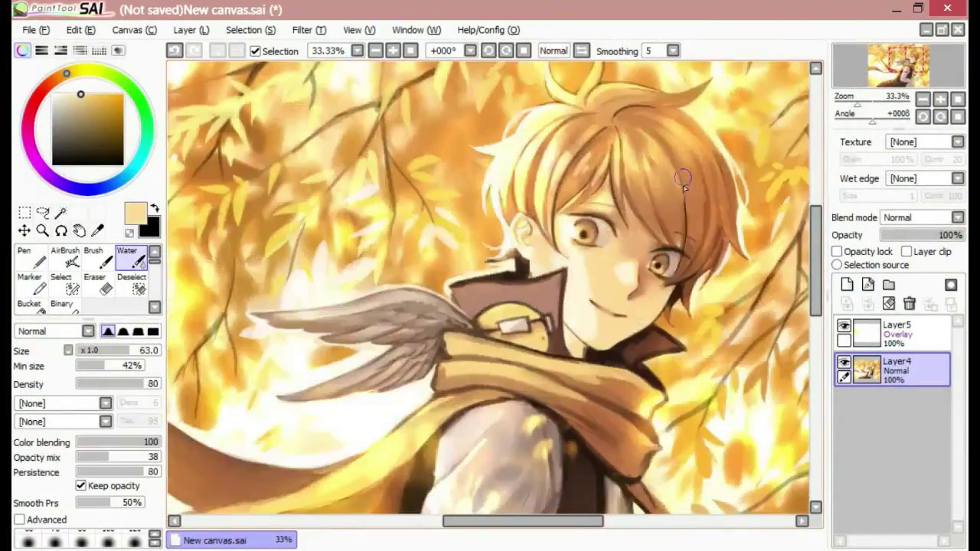
Task: Open the rotation angle dropdown in toolbar
Action: [x=470, y=51]
